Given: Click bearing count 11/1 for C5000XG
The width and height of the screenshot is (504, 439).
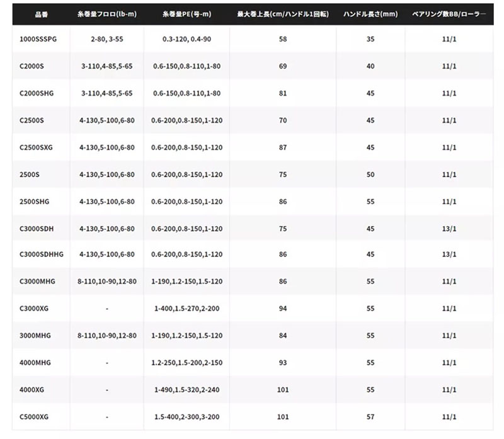Looking at the screenshot, I should [x=449, y=417].
